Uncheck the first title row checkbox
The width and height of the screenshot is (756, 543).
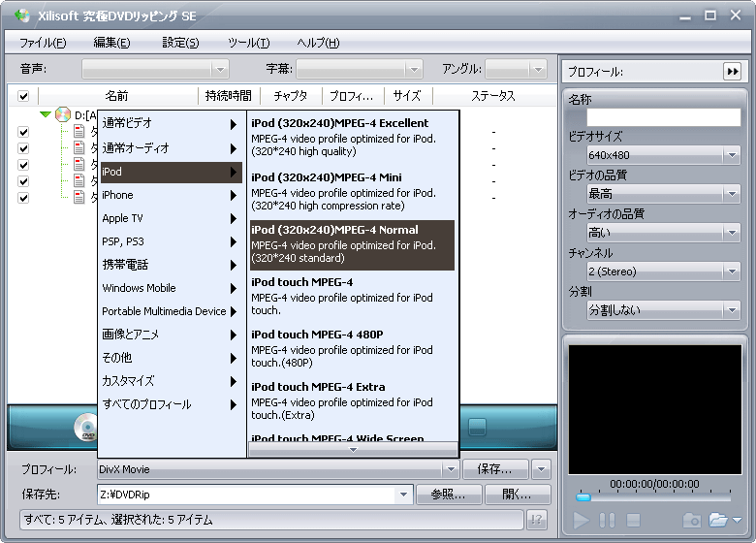[23, 132]
